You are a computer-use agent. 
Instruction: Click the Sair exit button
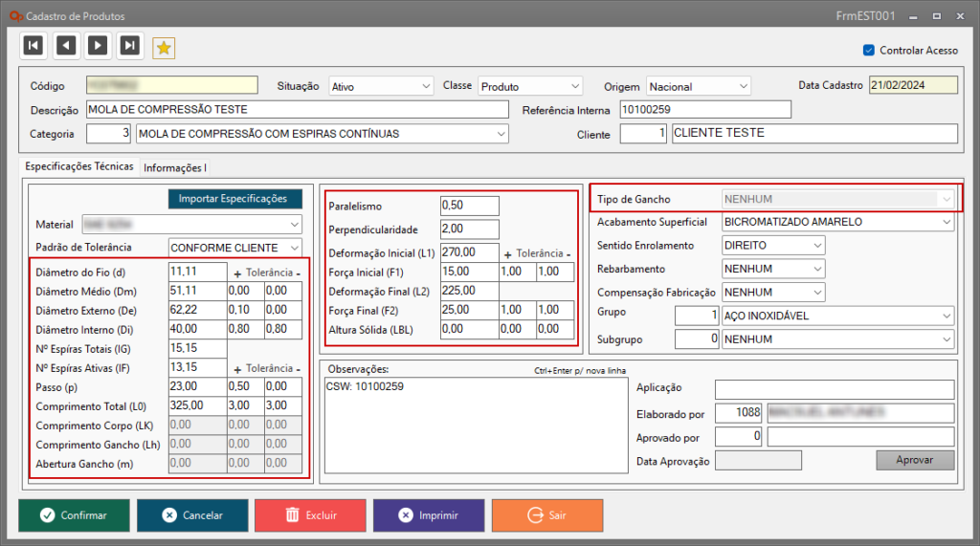546,515
